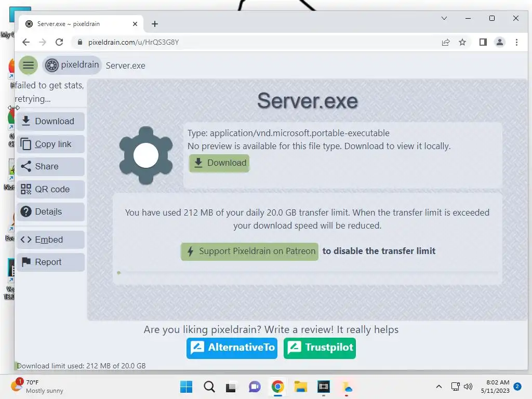Click the address bar with pixeldrain URL
The height and width of the screenshot is (399, 532).
click(255, 42)
